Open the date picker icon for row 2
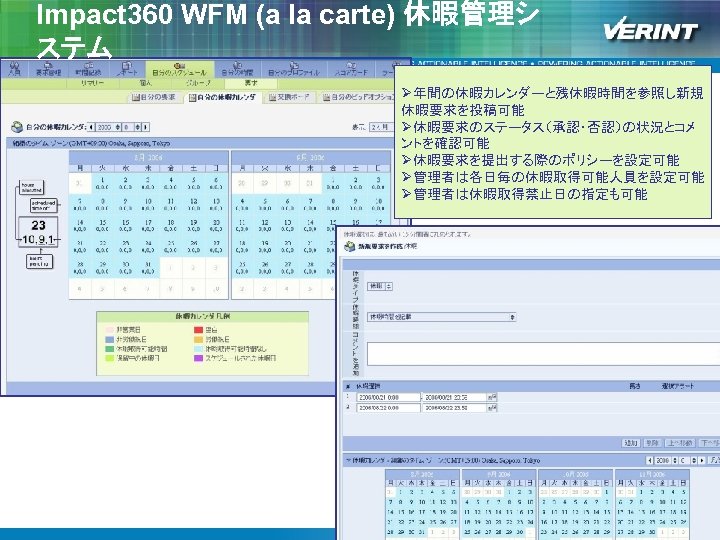Image resolution: width=720 pixels, height=540 pixels. tap(492, 408)
